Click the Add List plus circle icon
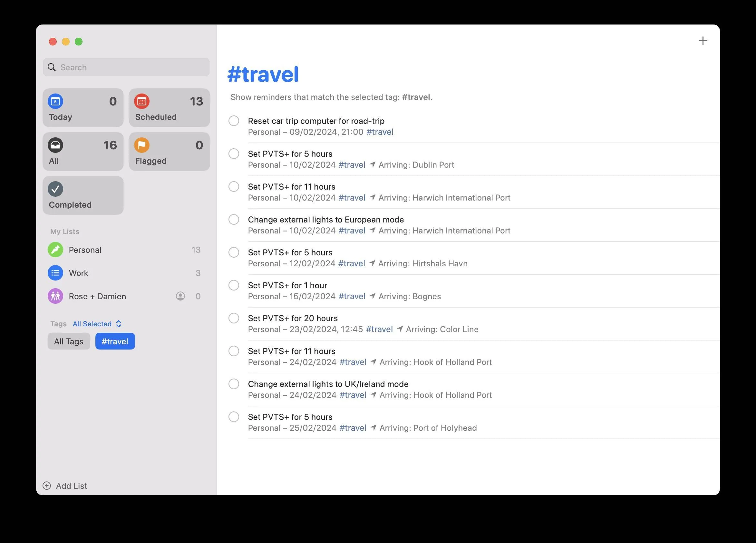This screenshot has width=756, height=543. (47, 486)
